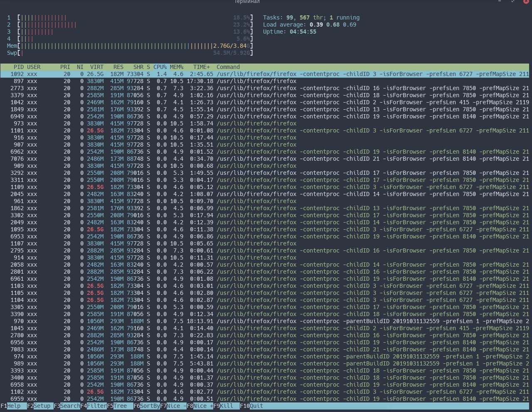Click the Command column header
Image resolution: width=532 pixels, height=412 pixels.
coord(228,67)
